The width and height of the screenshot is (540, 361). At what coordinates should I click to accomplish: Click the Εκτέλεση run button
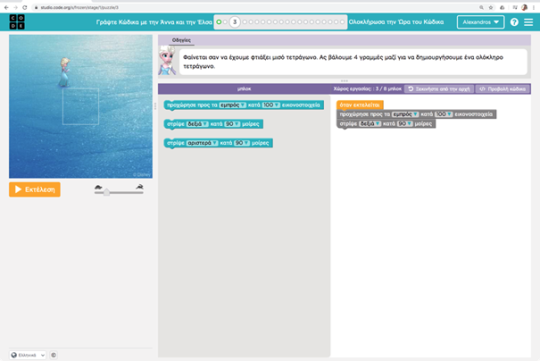[x=35, y=189]
